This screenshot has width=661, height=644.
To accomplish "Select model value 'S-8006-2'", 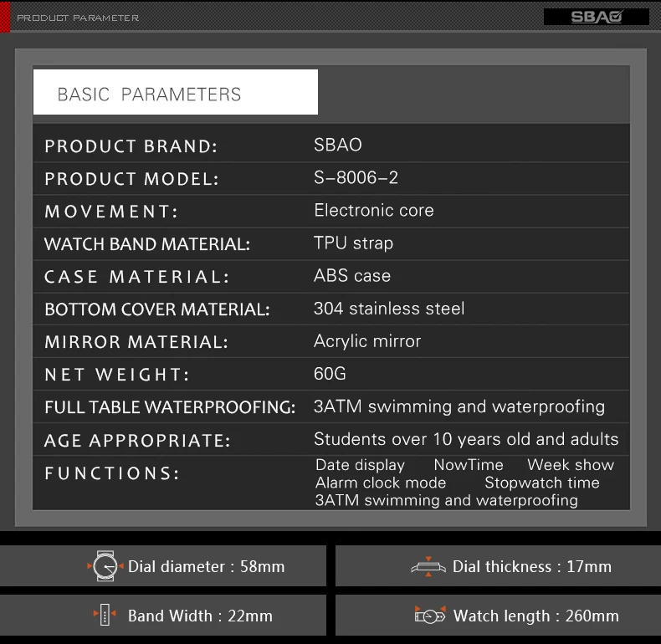I will (356, 177).
